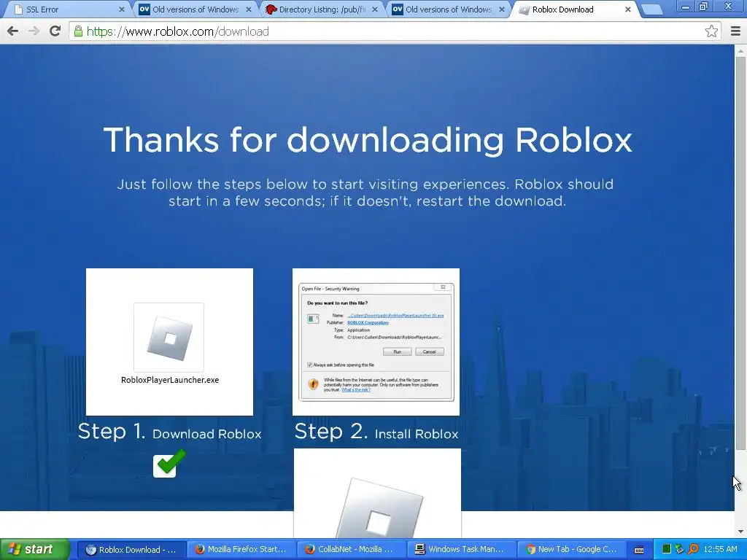The width and height of the screenshot is (747, 560).
Task: Switch to New Tab Google Chrome window
Action: (x=572, y=550)
